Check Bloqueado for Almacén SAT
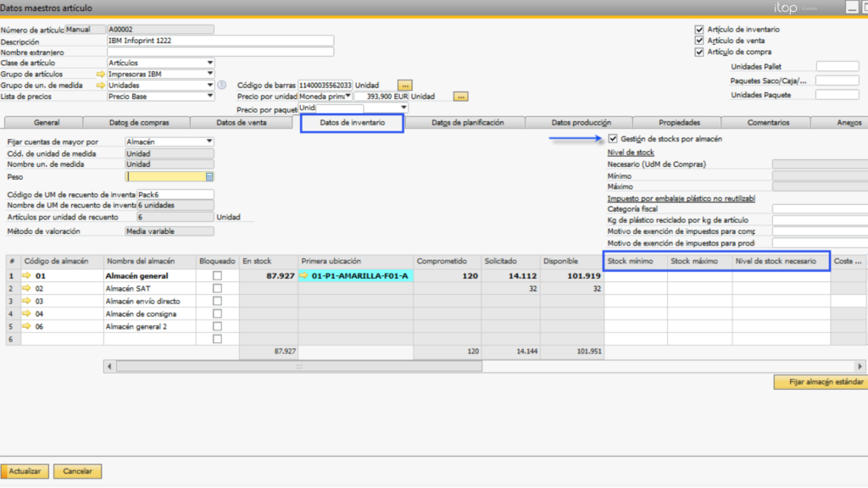 pyautogui.click(x=217, y=288)
